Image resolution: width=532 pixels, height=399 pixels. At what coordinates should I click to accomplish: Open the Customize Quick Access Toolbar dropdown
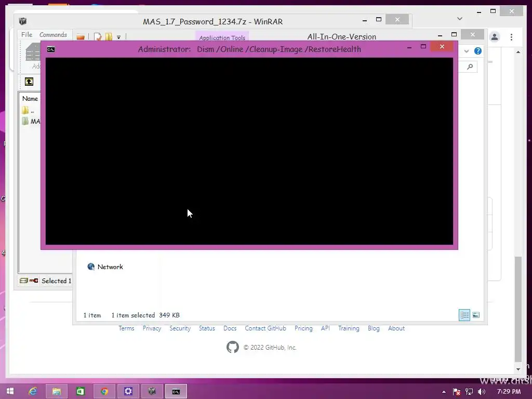tap(119, 37)
